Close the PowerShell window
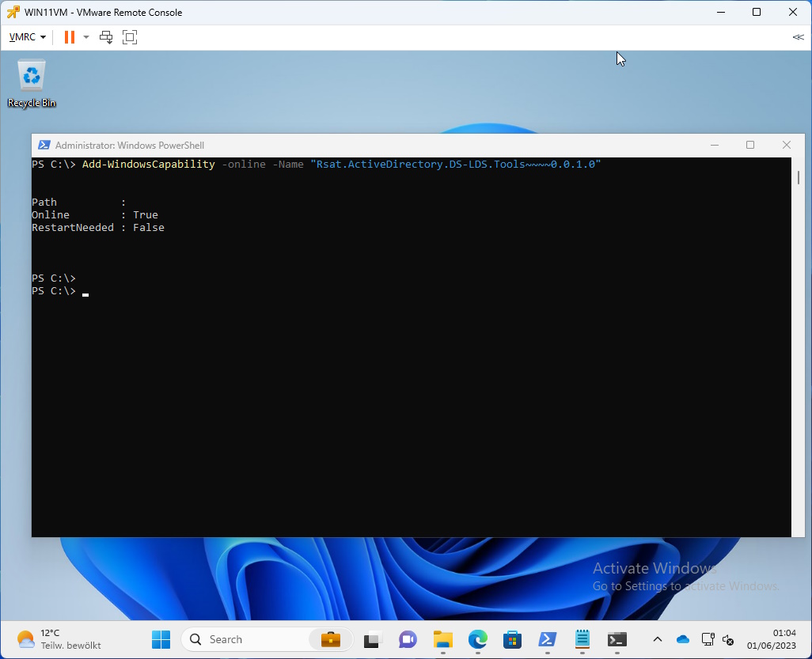Image resolution: width=812 pixels, height=659 pixels. (x=786, y=146)
